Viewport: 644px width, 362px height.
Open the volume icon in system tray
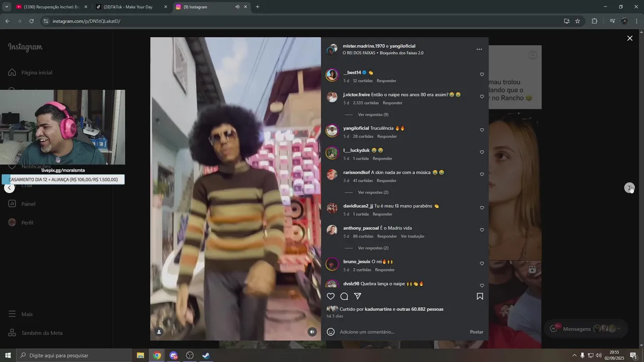(x=599, y=355)
